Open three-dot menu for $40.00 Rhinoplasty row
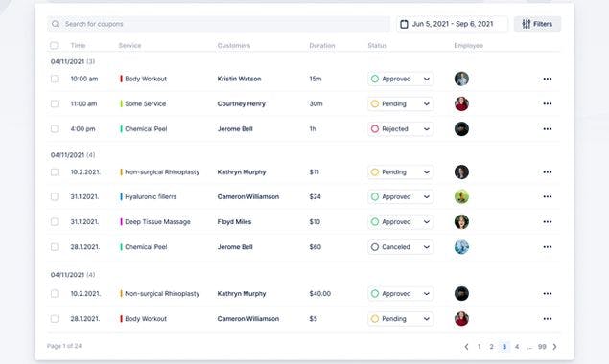The image size is (609, 364). [x=548, y=294]
